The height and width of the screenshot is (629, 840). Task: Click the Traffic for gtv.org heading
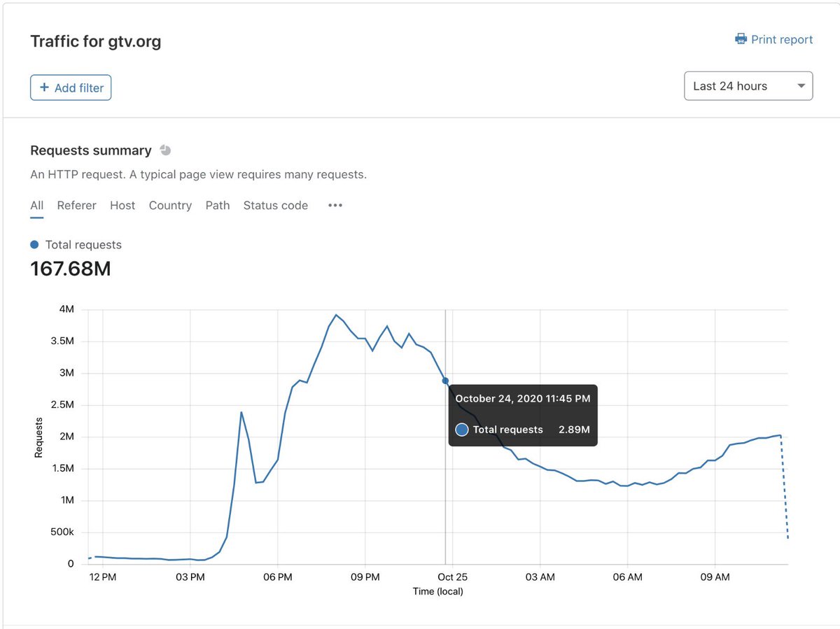point(96,41)
